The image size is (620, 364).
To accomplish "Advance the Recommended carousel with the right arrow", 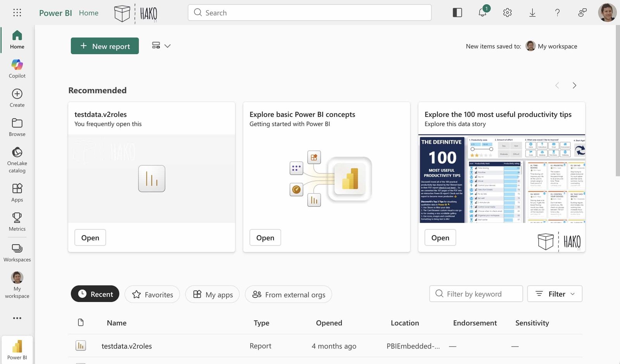I will pyautogui.click(x=575, y=85).
